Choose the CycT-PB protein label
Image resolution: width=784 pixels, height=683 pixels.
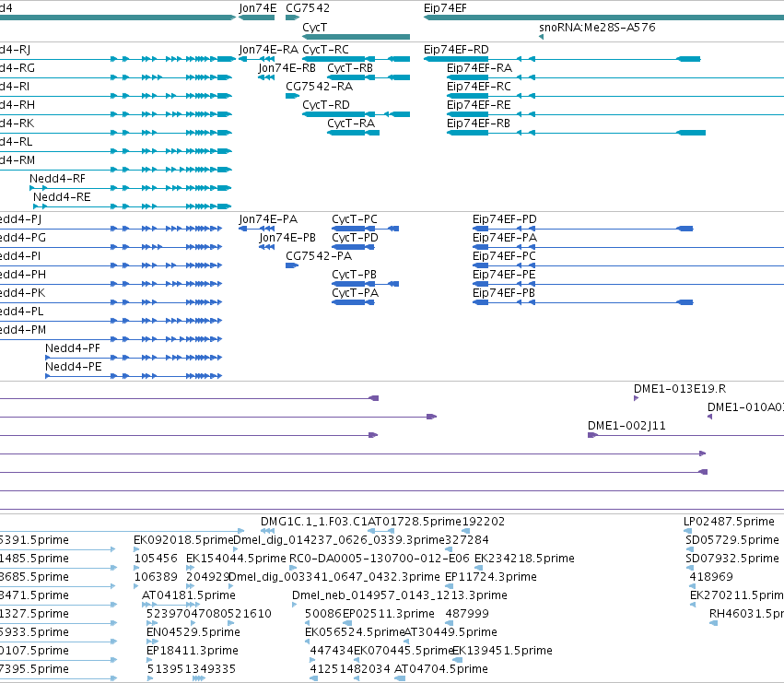click(x=354, y=275)
